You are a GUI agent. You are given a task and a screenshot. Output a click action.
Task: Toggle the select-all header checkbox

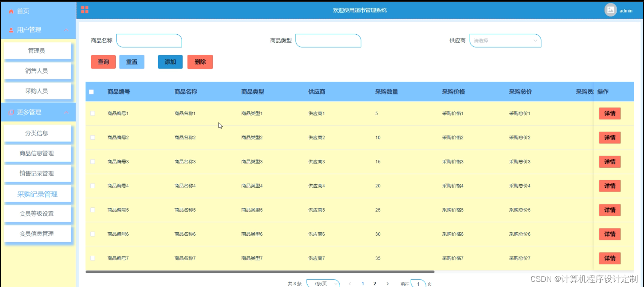pos(91,92)
